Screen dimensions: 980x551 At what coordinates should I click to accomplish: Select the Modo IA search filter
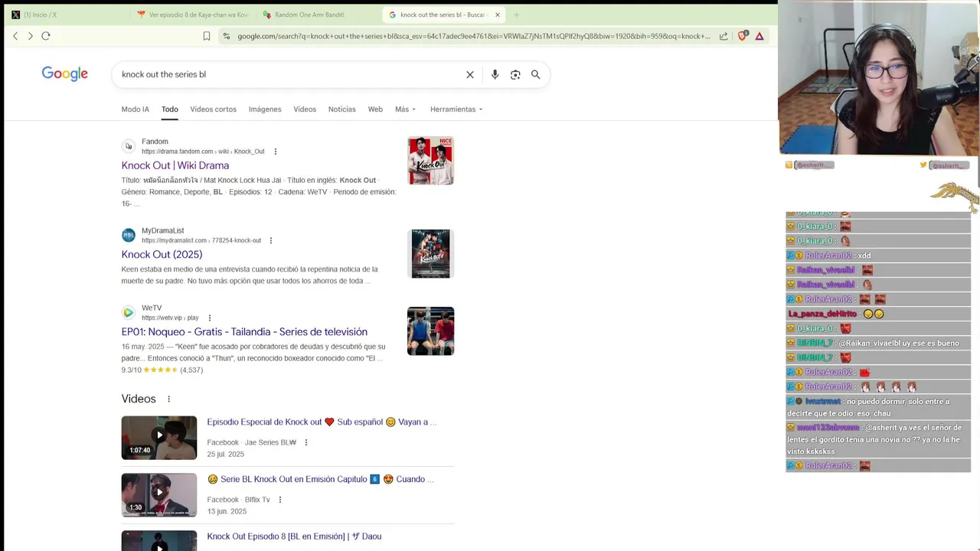[x=136, y=109]
